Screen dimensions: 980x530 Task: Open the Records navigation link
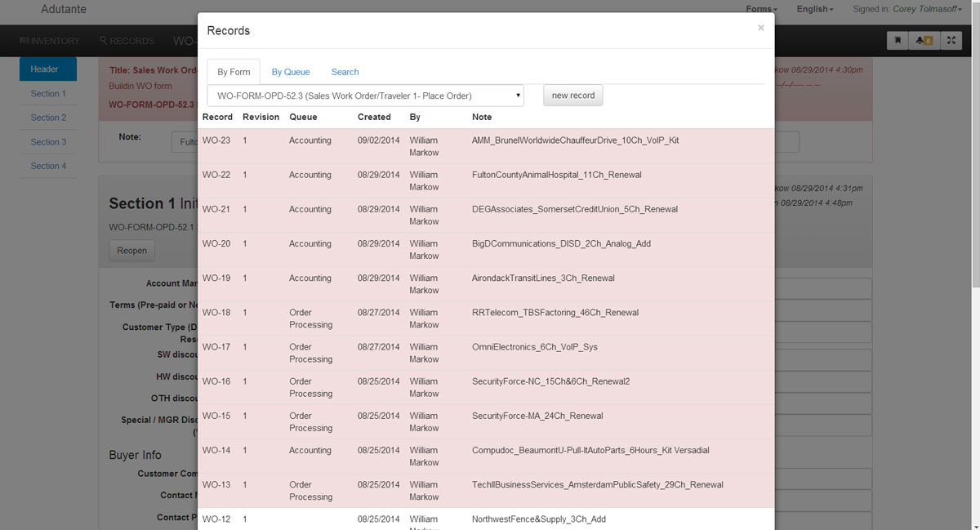[127, 41]
